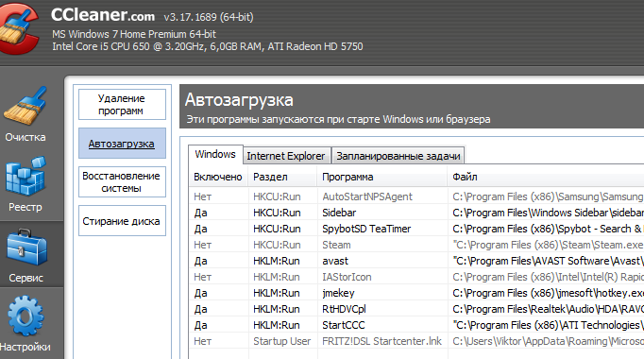The height and width of the screenshot is (359, 644).
Task: Select the avast startup entry
Action: [335, 261]
